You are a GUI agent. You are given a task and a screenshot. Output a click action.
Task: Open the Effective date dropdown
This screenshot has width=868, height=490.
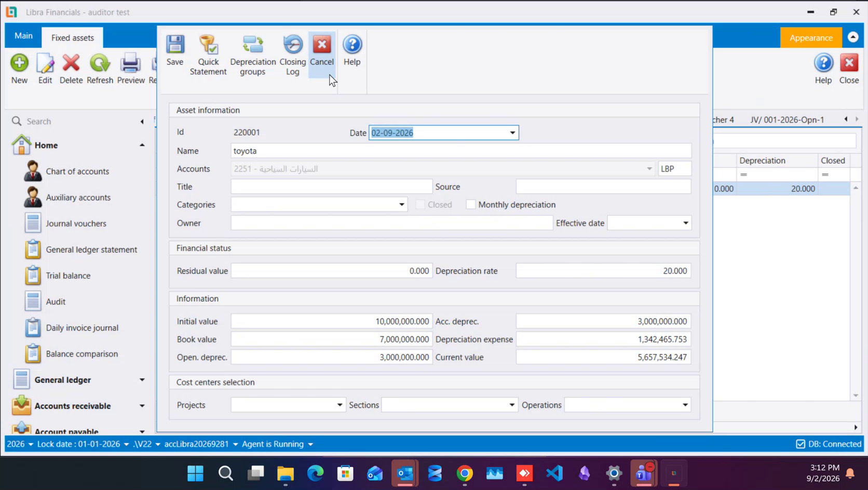click(x=685, y=223)
